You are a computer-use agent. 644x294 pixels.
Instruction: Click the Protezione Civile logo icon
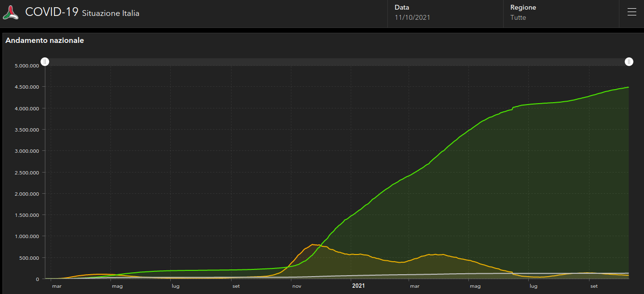tap(11, 13)
